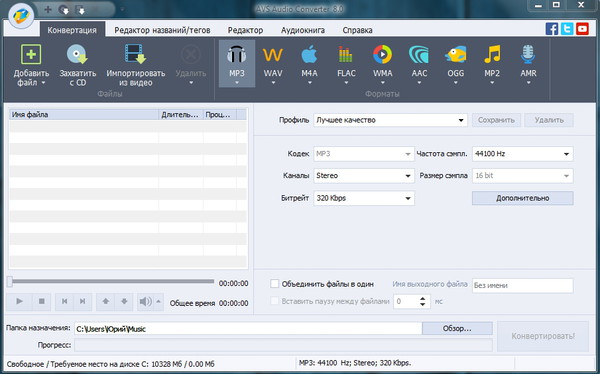Click the Имя выходного файла input field

(522, 286)
